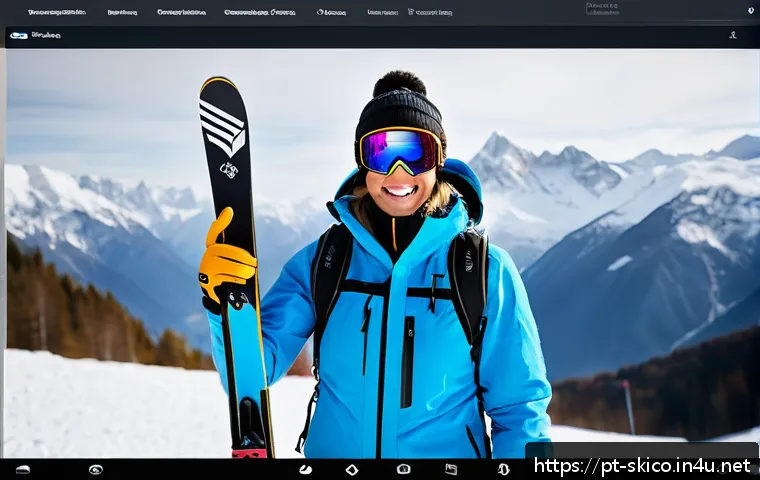Screen dimensions: 760x480
Task: Click the image icon in bottom toolbar
Action: 451,469
